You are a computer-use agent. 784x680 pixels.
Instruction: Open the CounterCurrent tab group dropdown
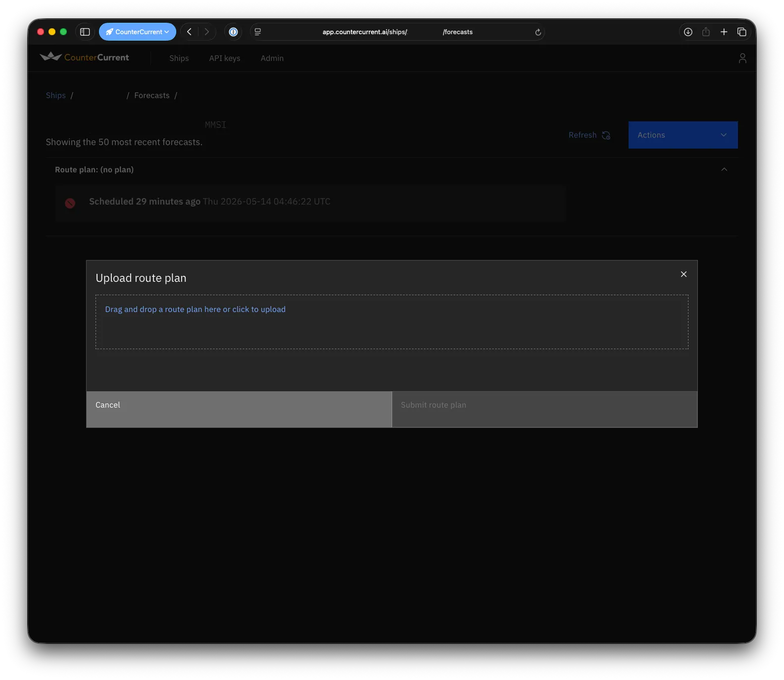coord(138,32)
